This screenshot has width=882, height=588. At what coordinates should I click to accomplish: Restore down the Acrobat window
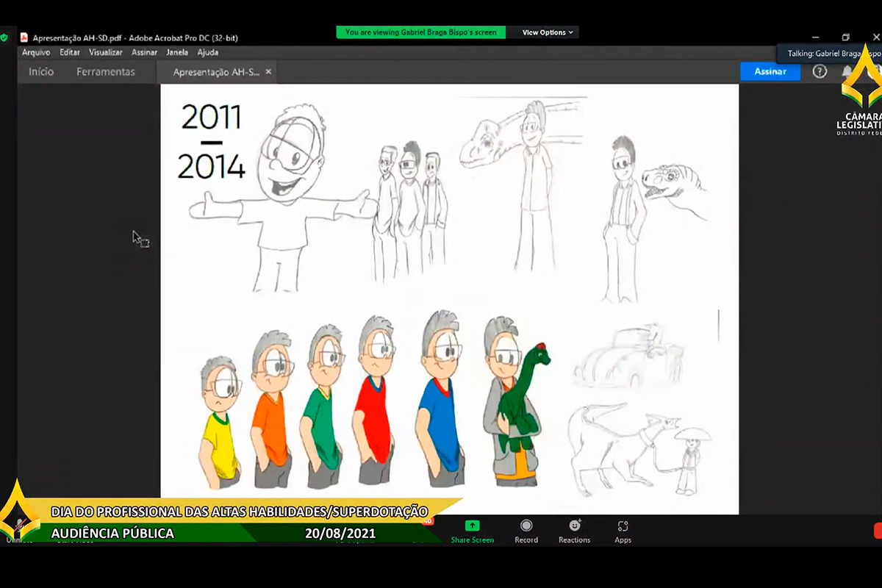point(845,37)
